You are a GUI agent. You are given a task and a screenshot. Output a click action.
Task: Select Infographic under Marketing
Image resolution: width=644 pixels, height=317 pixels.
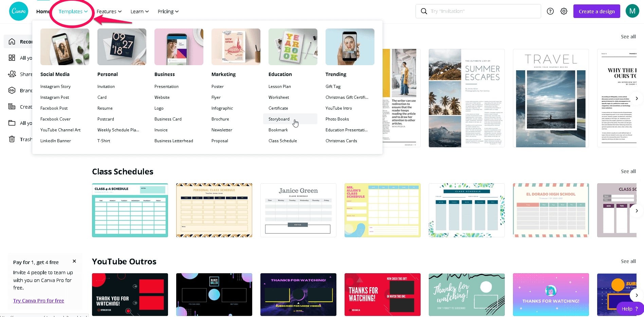[222, 108]
